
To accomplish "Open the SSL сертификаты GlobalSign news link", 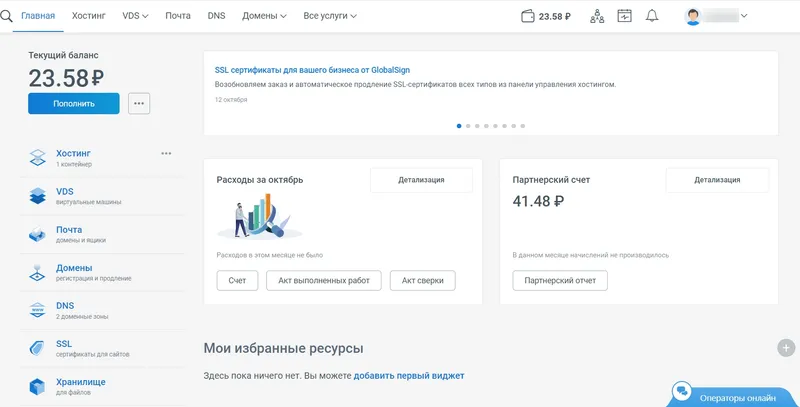I will [x=312, y=70].
